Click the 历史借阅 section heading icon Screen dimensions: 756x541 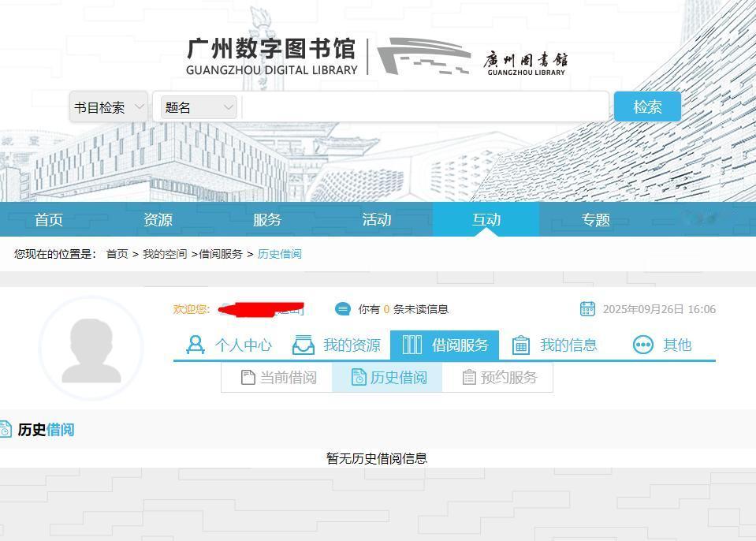tap(5, 429)
